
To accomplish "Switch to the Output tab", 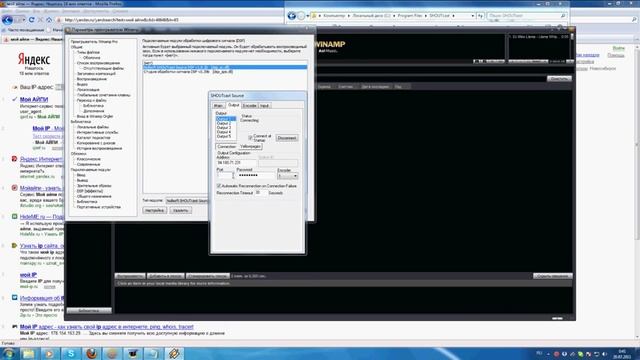I will point(233,105).
